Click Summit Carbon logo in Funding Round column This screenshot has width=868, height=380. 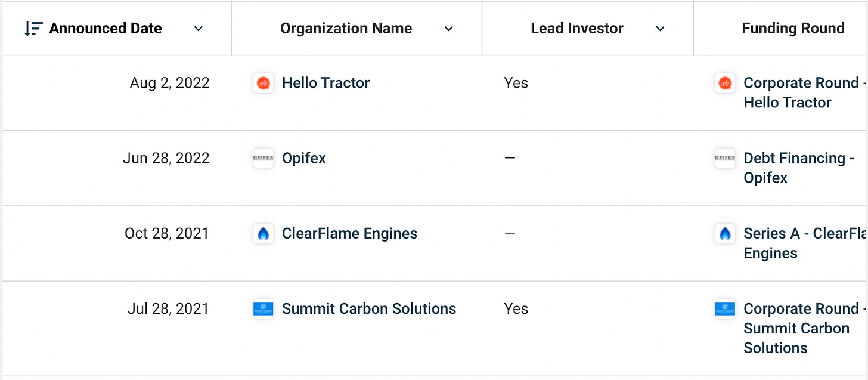click(x=725, y=309)
